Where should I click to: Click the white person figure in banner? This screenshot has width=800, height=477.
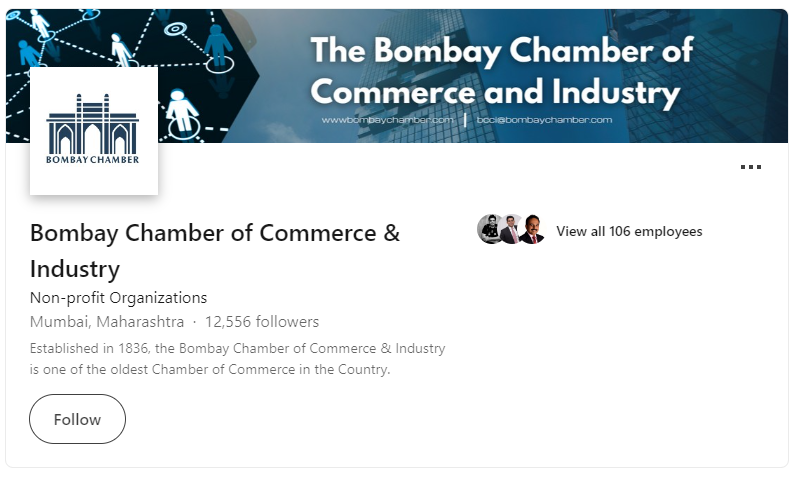tap(182, 110)
